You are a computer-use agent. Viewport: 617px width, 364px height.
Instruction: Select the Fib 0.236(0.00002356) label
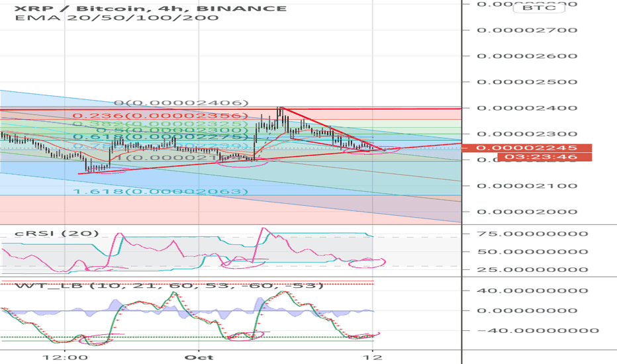click(x=161, y=116)
